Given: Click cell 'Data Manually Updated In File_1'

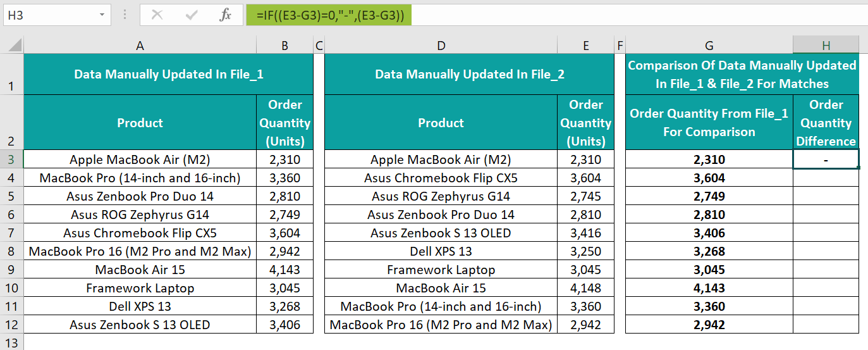Looking at the screenshot, I should coord(169,74).
